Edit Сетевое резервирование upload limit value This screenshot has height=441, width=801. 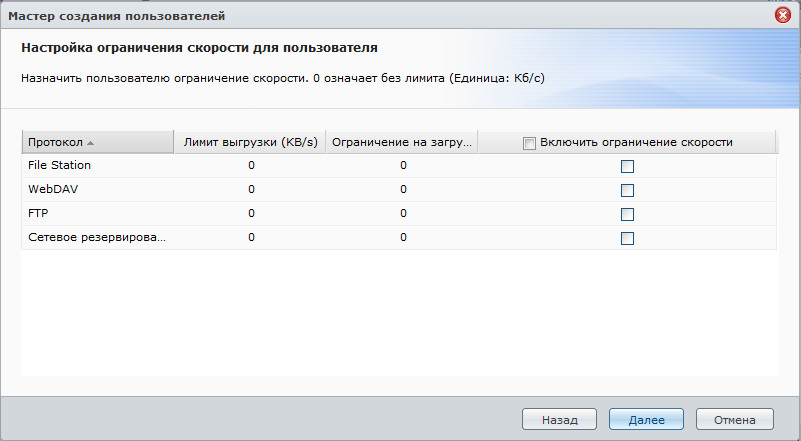[x=251, y=237]
